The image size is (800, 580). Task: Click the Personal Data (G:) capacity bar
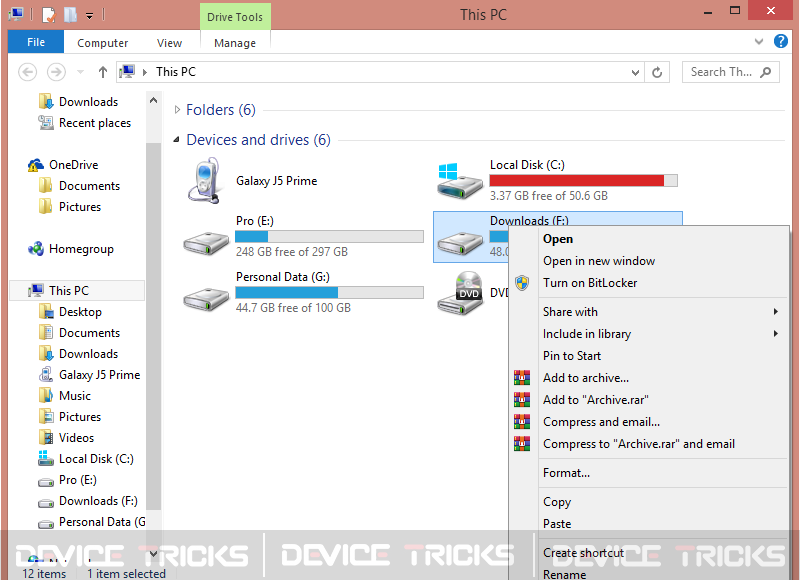pyautogui.click(x=329, y=292)
